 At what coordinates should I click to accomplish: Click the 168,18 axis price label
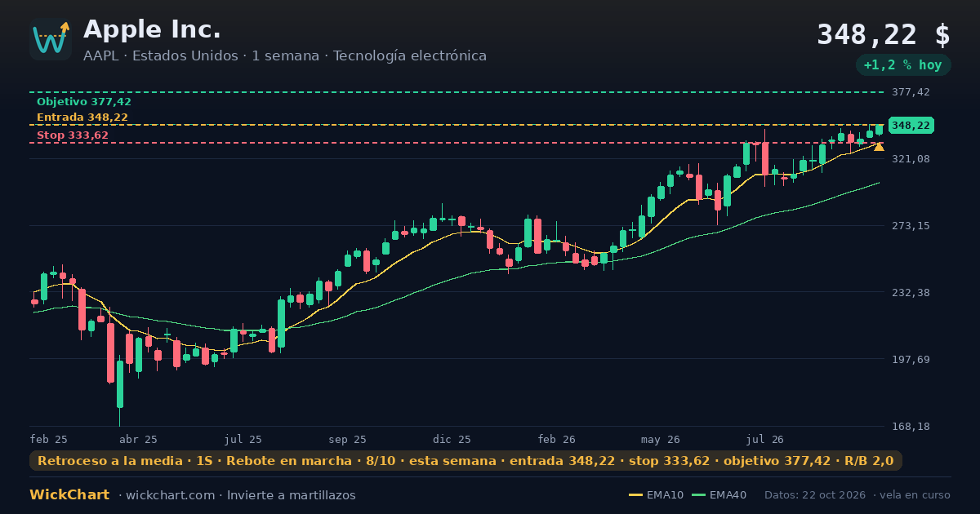911,426
